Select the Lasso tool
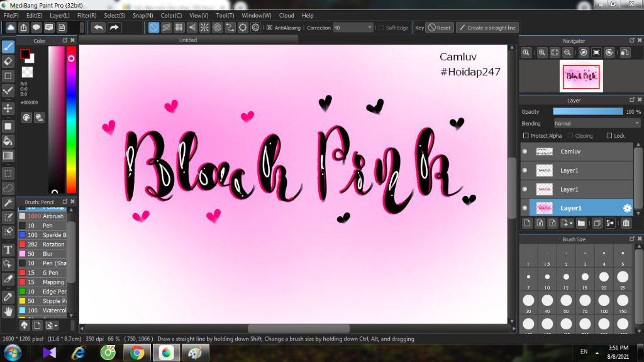 [x=8, y=188]
